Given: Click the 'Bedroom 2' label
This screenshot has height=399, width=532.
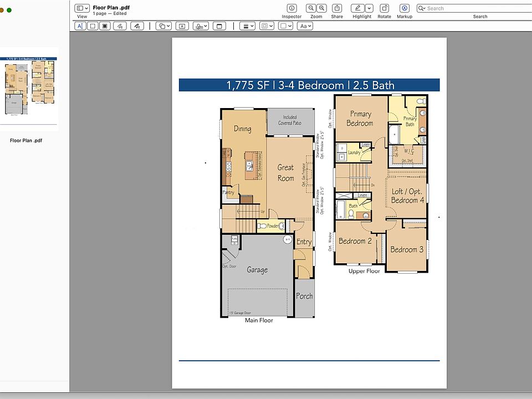Looking at the screenshot, I should pos(355,241).
